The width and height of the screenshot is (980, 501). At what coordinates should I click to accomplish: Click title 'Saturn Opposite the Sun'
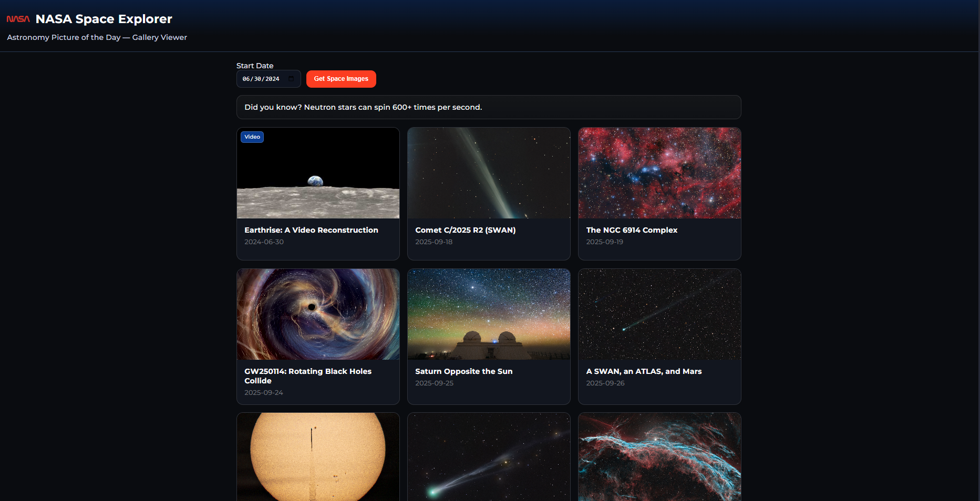point(463,371)
